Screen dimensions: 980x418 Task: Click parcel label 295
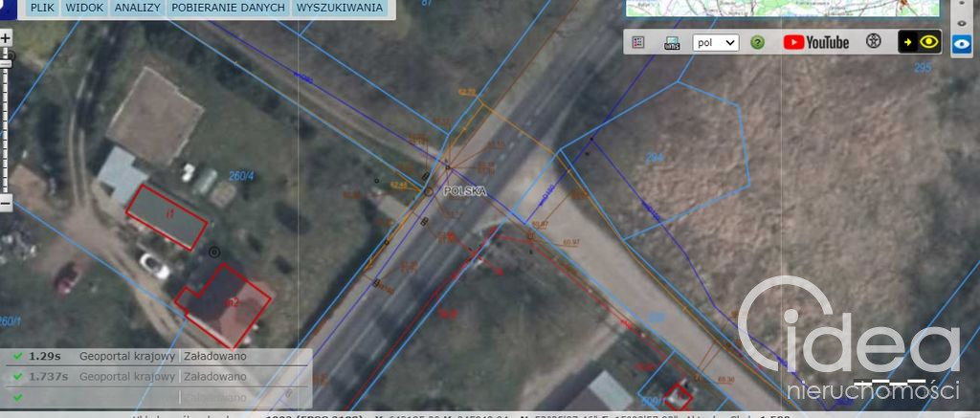click(923, 68)
